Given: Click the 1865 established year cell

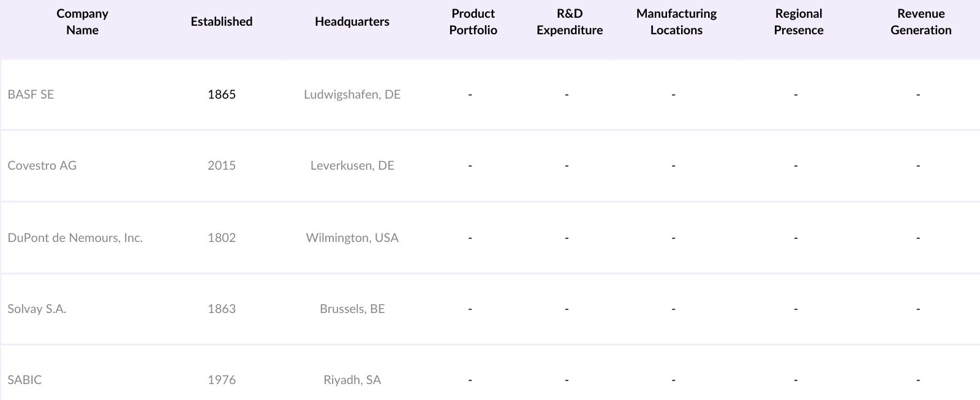Looking at the screenshot, I should tap(221, 94).
